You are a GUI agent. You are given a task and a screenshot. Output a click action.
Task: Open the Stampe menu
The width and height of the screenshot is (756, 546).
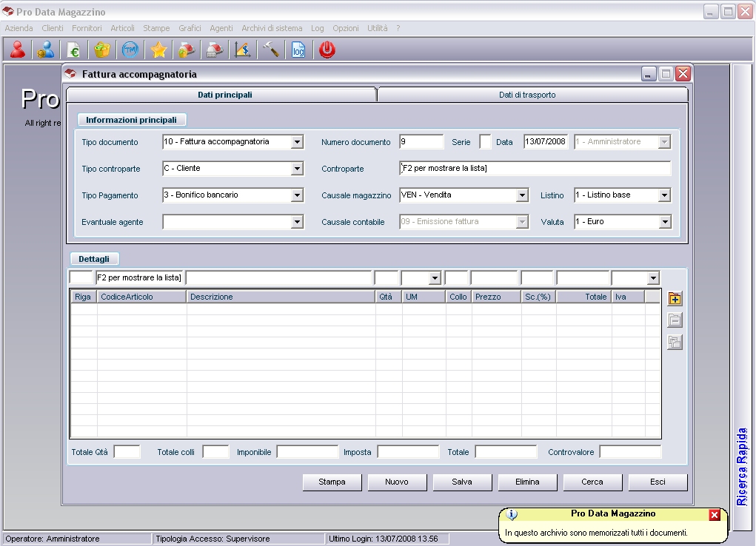[155, 28]
